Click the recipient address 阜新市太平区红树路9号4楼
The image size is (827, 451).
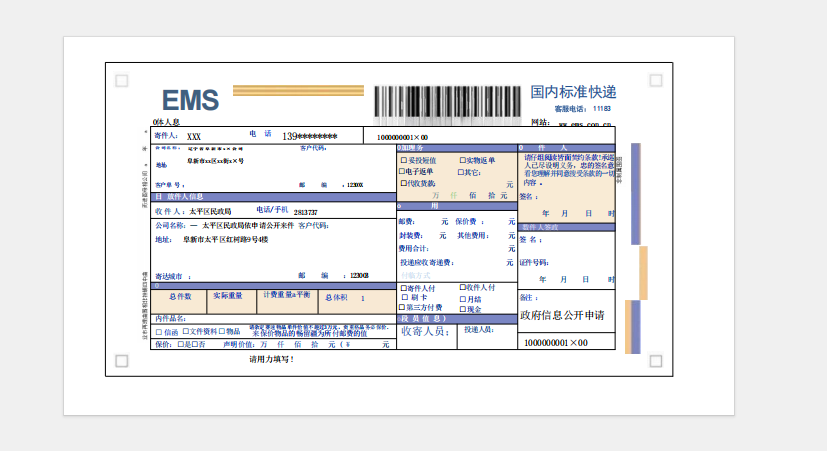click(x=225, y=239)
